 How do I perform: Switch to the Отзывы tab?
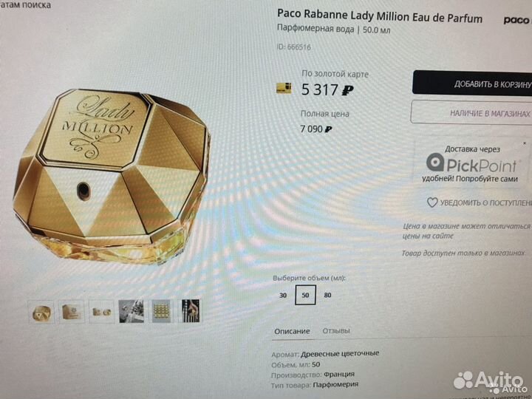click(x=336, y=330)
